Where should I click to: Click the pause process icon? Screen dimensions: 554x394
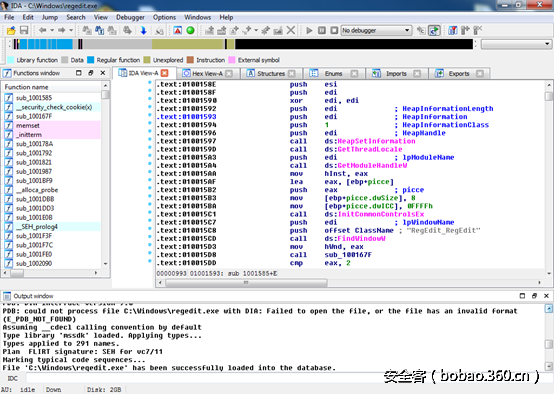coord(322,30)
